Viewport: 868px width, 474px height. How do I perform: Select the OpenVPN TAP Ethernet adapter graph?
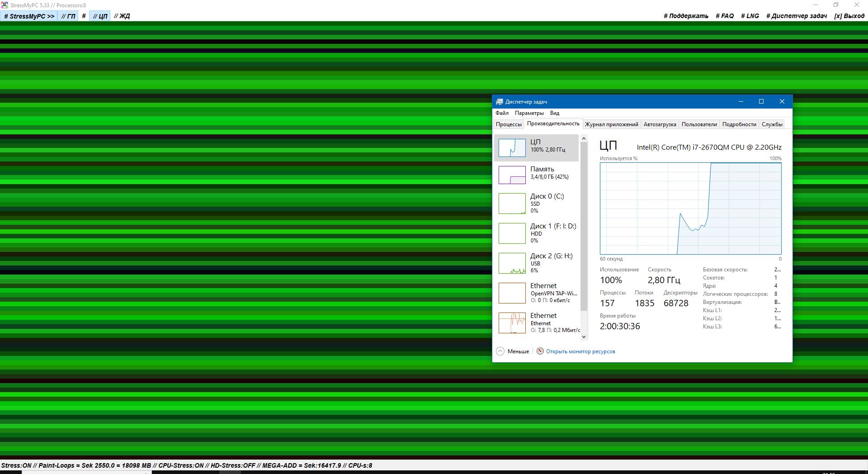point(512,293)
